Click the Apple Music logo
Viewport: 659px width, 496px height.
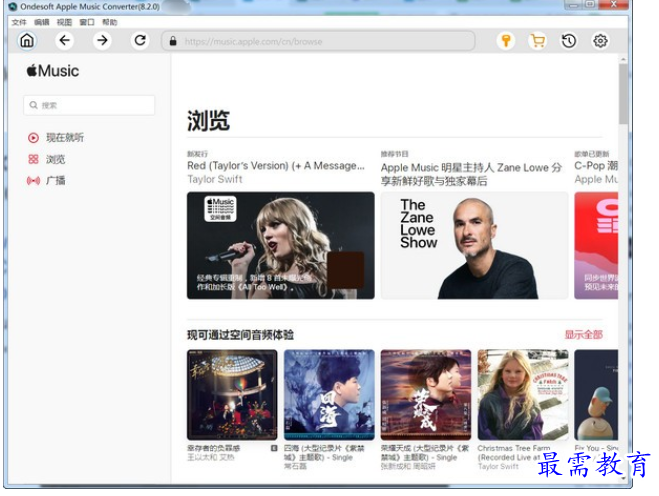tap(53, 71)
